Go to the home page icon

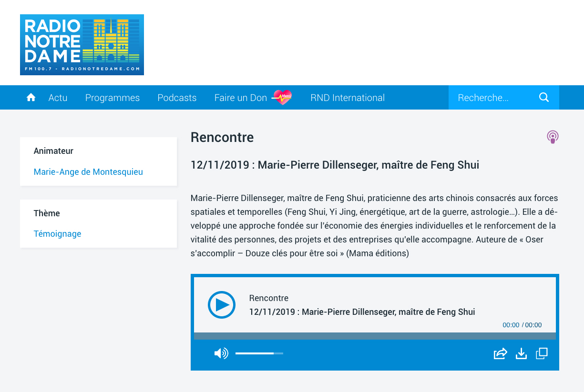click(x=31, y=98)
